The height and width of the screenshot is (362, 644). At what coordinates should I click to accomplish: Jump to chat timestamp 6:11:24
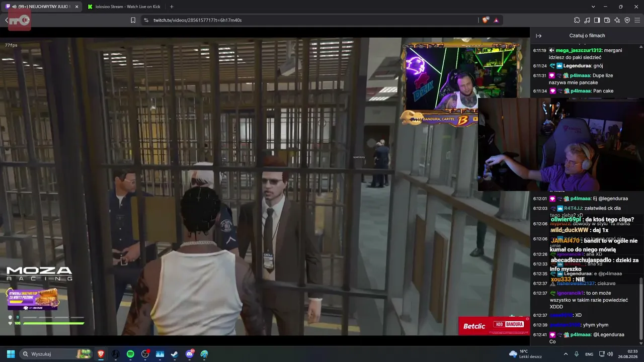540,66
